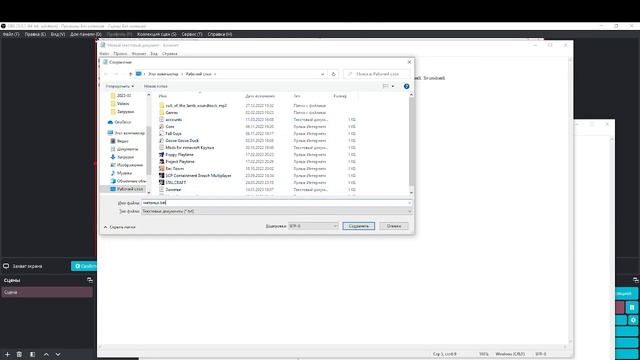
Task: Select This PC in the navigation pane
Action: 126,133
